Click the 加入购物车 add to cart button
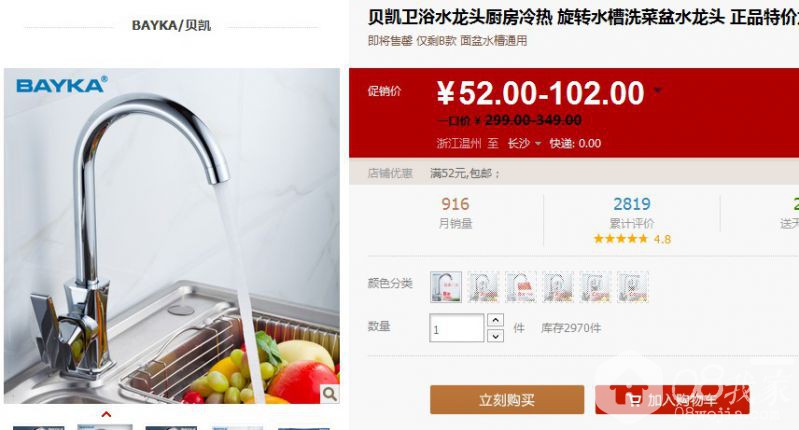Screen dimensions: 799x430 click(x=672, y=400)
